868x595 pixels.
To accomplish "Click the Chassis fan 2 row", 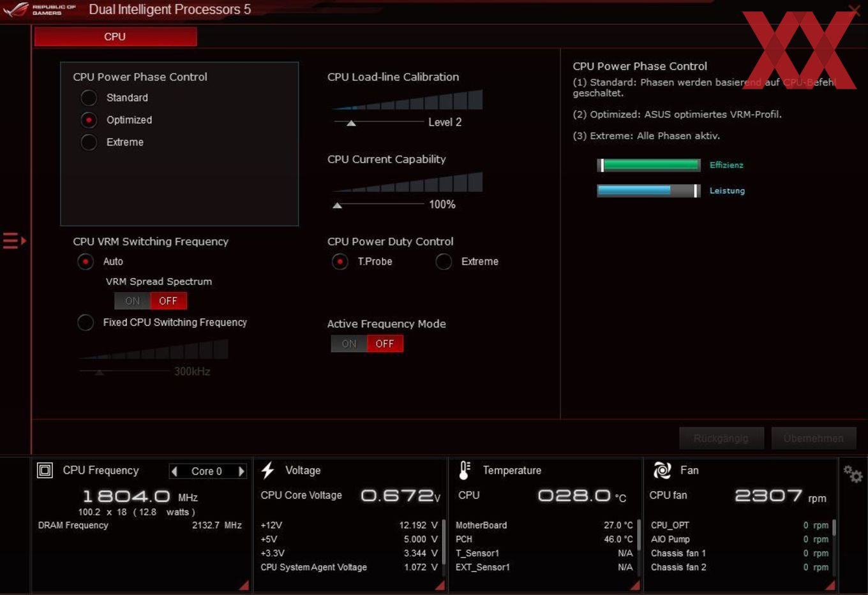I will tap(740, 568).
